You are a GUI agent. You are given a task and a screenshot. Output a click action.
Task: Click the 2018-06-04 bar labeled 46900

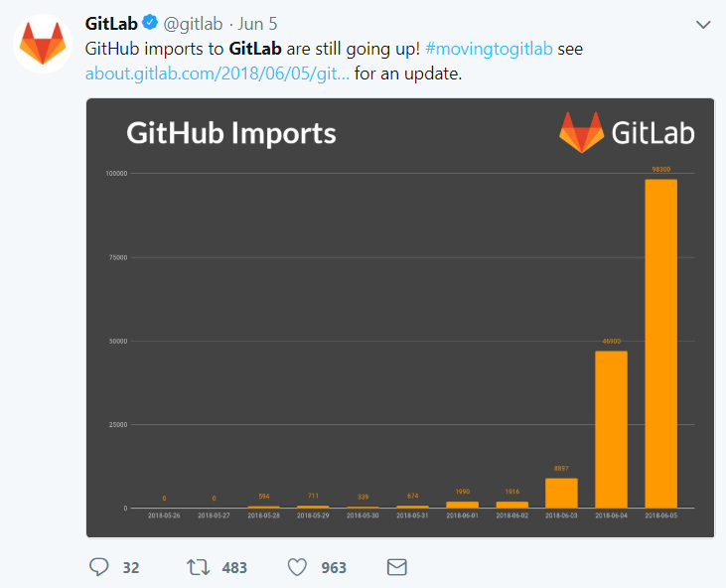point(611,429)
